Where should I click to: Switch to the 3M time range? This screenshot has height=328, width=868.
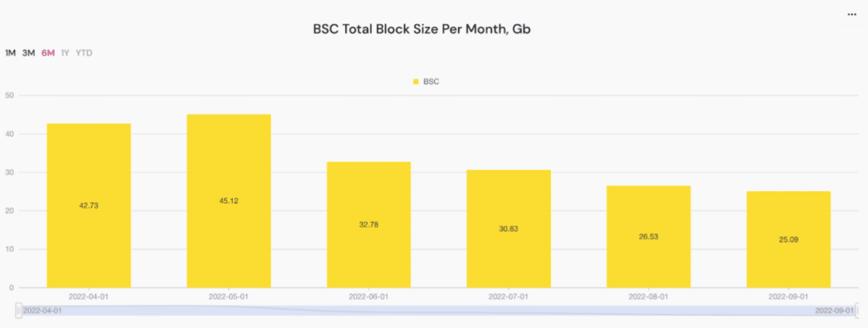click(28, 53)
